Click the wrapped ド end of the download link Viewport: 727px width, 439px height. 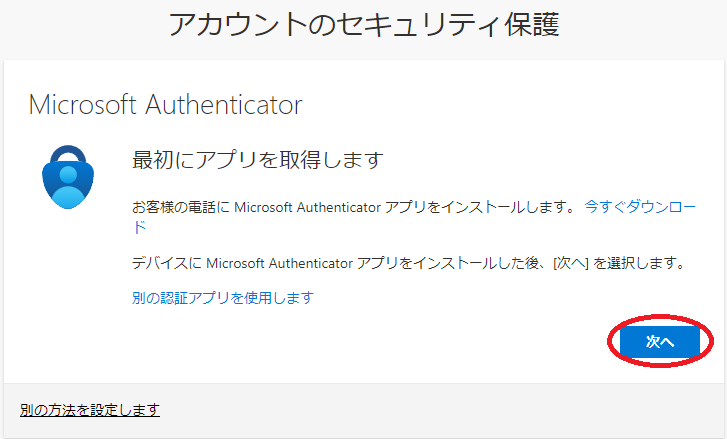click(x=140, y=227)
